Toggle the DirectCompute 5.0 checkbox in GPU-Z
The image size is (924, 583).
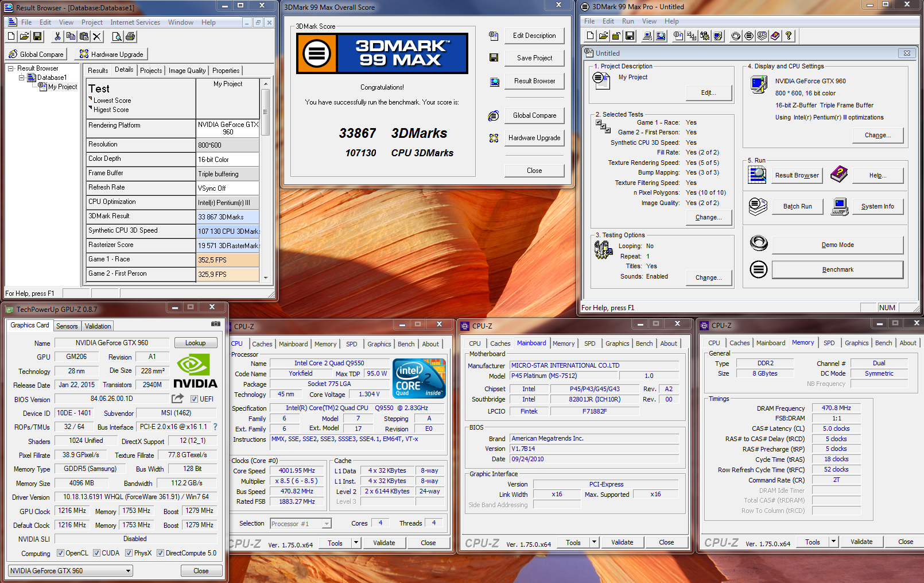pos(161,553)
